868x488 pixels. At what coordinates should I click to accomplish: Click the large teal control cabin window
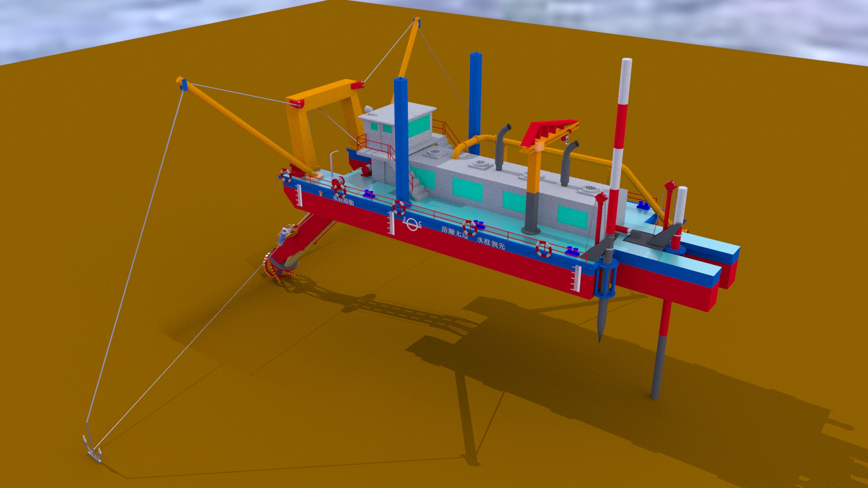[x=419, y=126]
